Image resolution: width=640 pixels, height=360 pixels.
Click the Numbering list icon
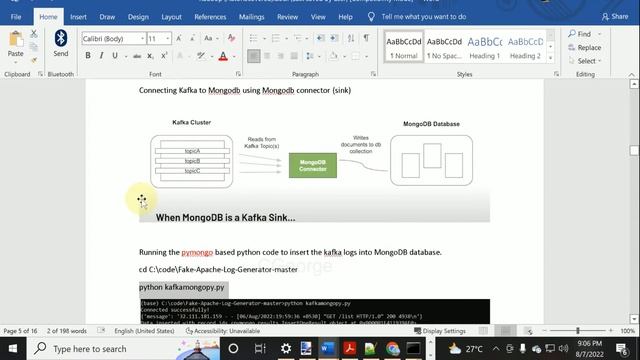pyautogui.click(x=276, y=38)
